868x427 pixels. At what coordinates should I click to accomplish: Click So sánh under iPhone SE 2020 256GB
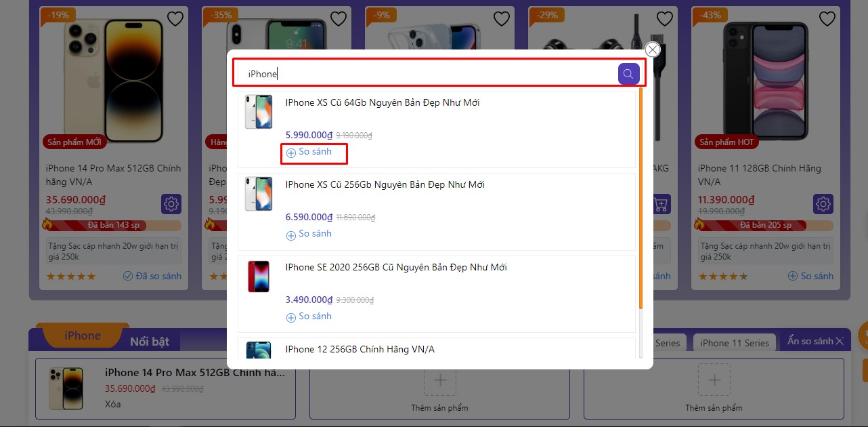(315, 317)
